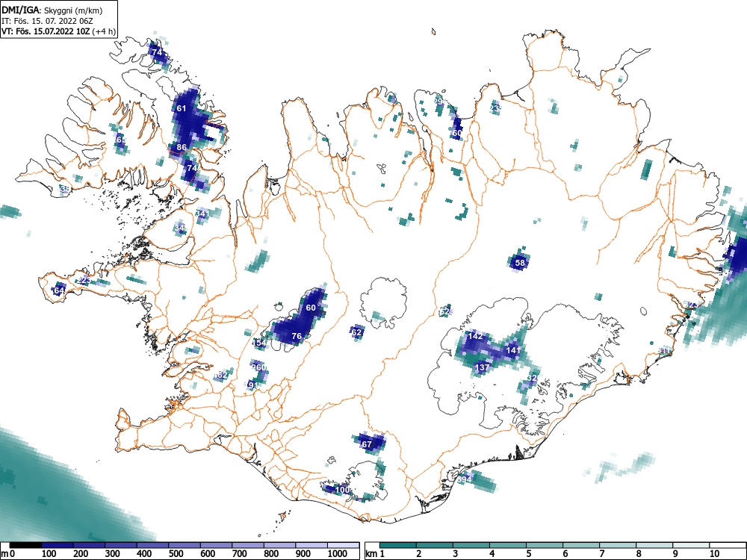
Task: Click the '7' tick on the km legend
Action: (601, 554)
